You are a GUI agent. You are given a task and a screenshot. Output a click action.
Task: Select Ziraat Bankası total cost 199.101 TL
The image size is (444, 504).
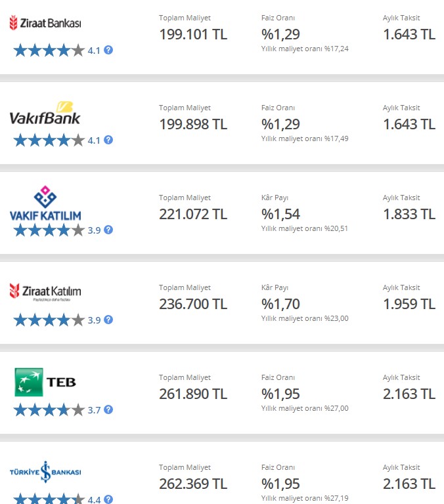click(193, 34)
